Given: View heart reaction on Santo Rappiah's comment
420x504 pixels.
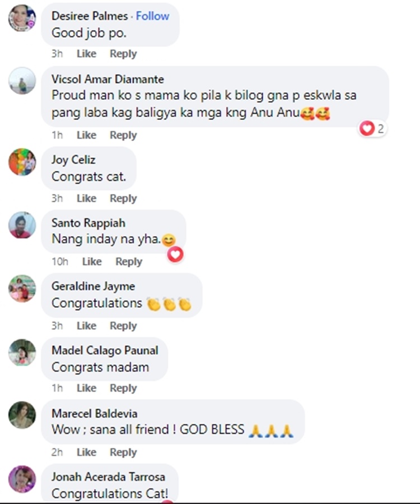Looking at the screenshot, I should (175, 255).
